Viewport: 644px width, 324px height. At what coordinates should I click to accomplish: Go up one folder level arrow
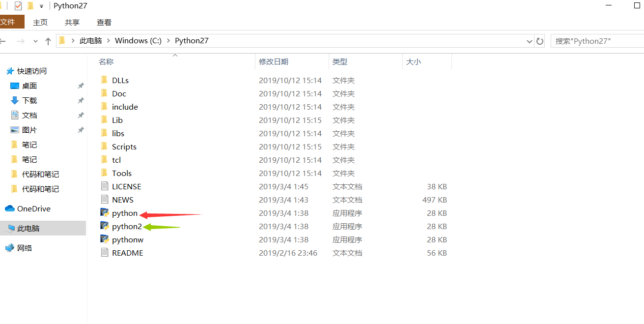(48, 41)
